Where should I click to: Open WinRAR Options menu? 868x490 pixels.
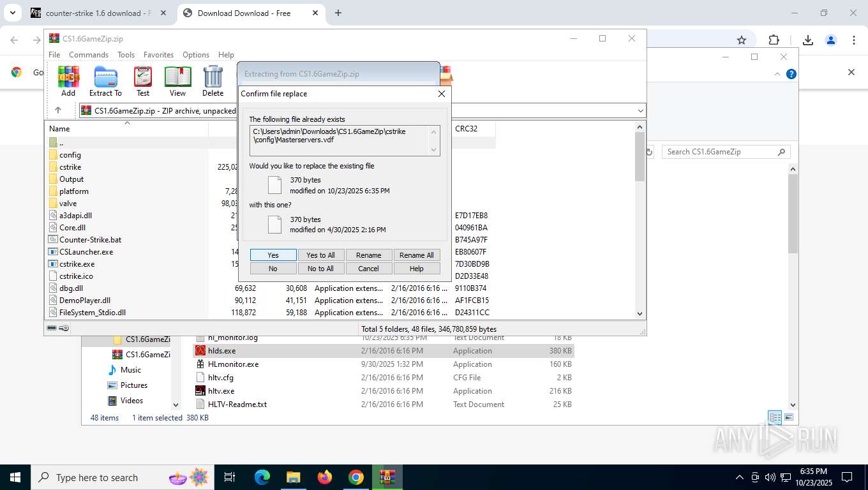click(x=196, y=55)
